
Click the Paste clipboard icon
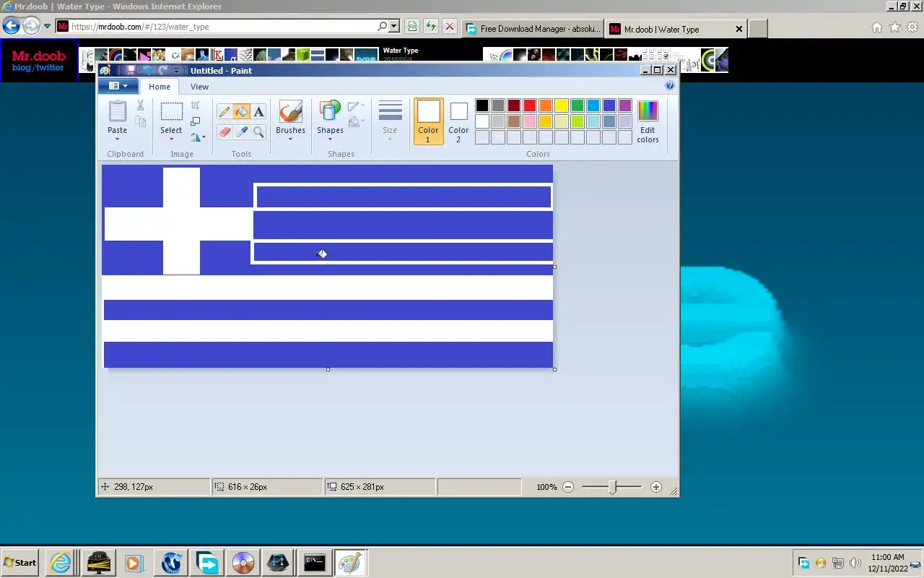[x=117, y=111]
